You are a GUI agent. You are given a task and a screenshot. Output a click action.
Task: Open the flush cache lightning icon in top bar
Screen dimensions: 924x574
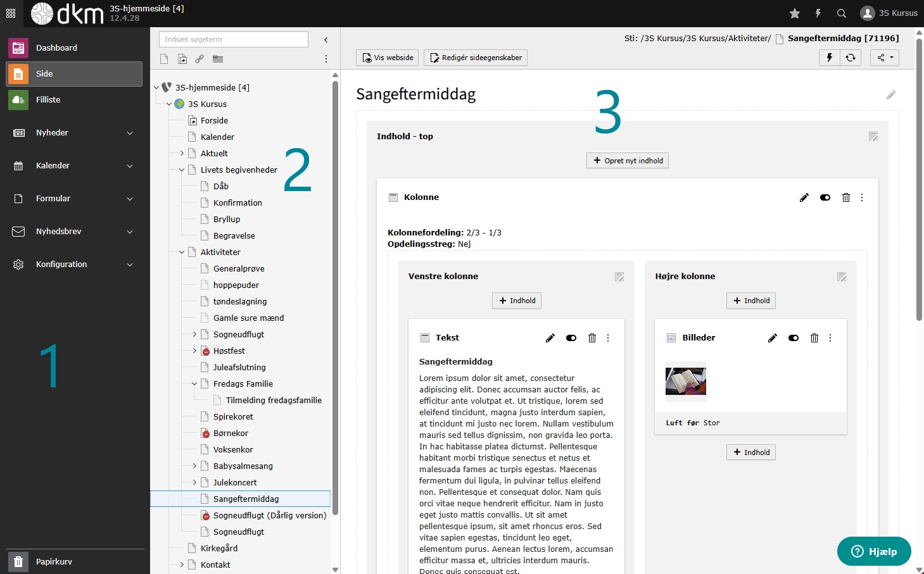pyautogui.click(x=818, y=13)
